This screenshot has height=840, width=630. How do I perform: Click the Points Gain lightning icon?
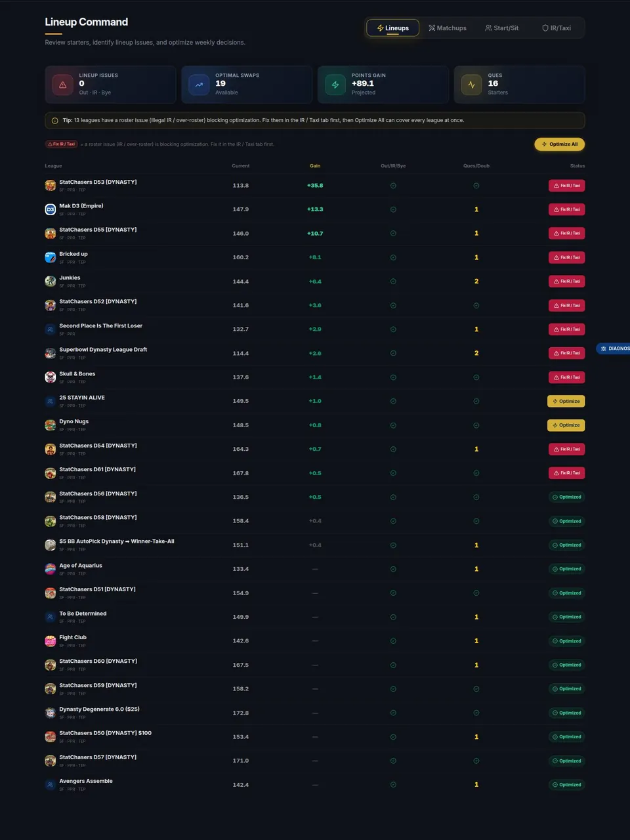335,85
